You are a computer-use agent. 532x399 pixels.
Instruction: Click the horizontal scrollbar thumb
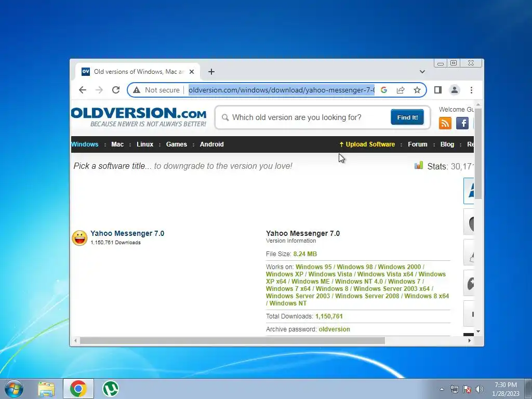pyautogui.click(x=232, y=341)
